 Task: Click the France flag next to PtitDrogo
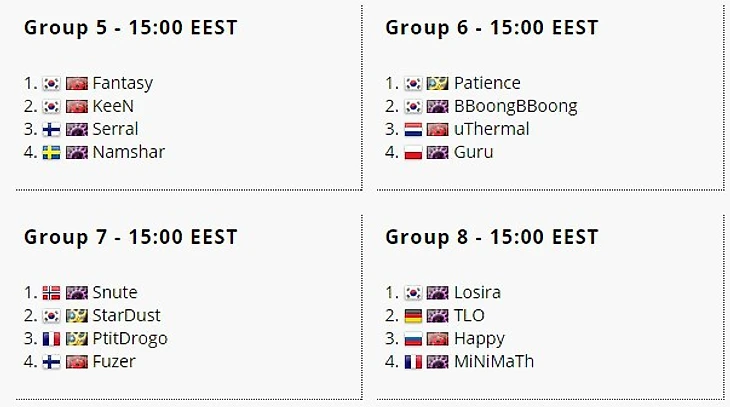click(x=51, y=339)
